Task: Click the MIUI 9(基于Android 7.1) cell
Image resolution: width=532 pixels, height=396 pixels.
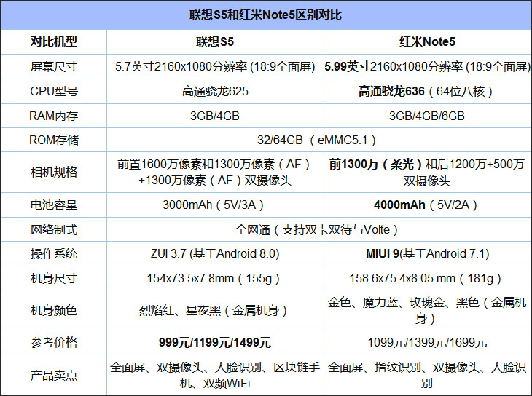Action: click(427, 253)
